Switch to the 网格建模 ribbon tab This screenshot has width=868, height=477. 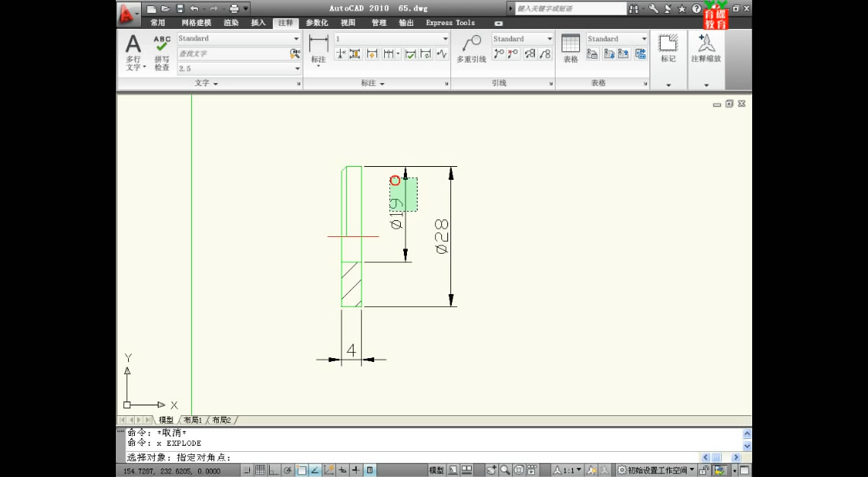(x=197, y=23)
